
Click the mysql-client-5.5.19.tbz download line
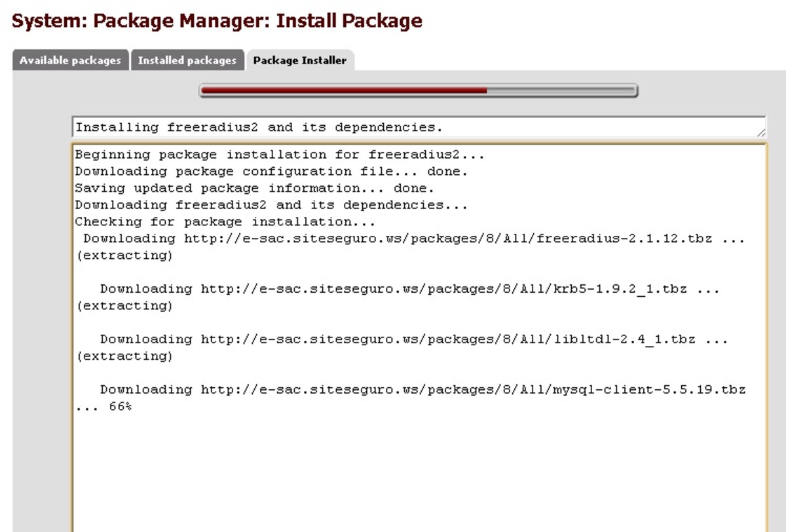(422, 390)
